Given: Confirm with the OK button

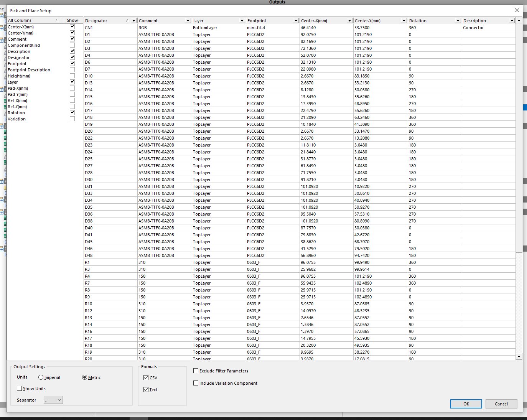Looking at the screenshot, I should [466, 404].
